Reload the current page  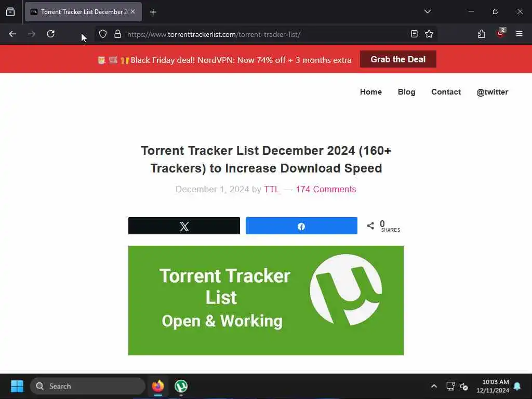click(50, 34)
